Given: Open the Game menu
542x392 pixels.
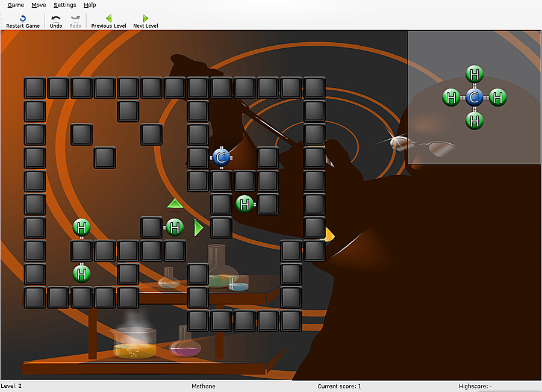Looking at the screenshot, I should click(x=16, y=5).
